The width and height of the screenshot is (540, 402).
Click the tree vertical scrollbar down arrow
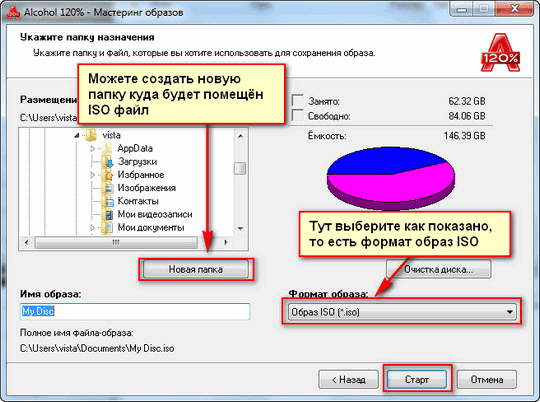pos(240,228)
